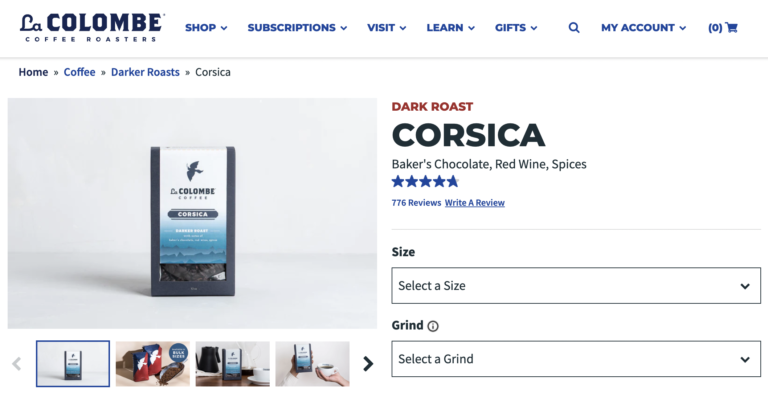The image size is (768, 397).
Task: Open the Subscriptions menu
Action: coord(297,28)
